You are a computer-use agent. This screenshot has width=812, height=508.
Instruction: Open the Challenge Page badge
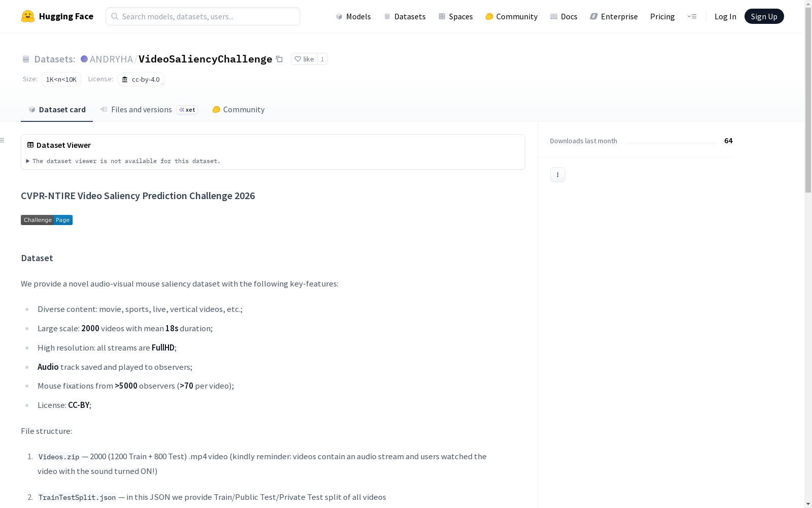pyautogui.click(x=47, y=220)
